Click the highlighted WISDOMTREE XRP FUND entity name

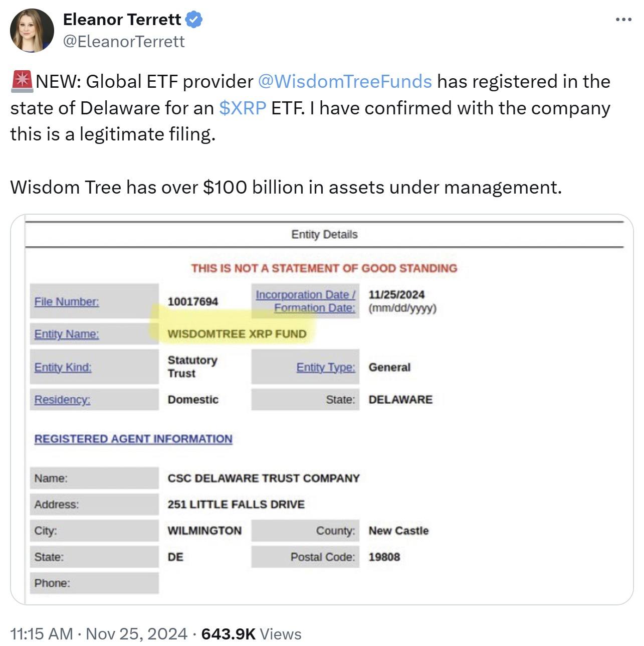pos(237,334)
